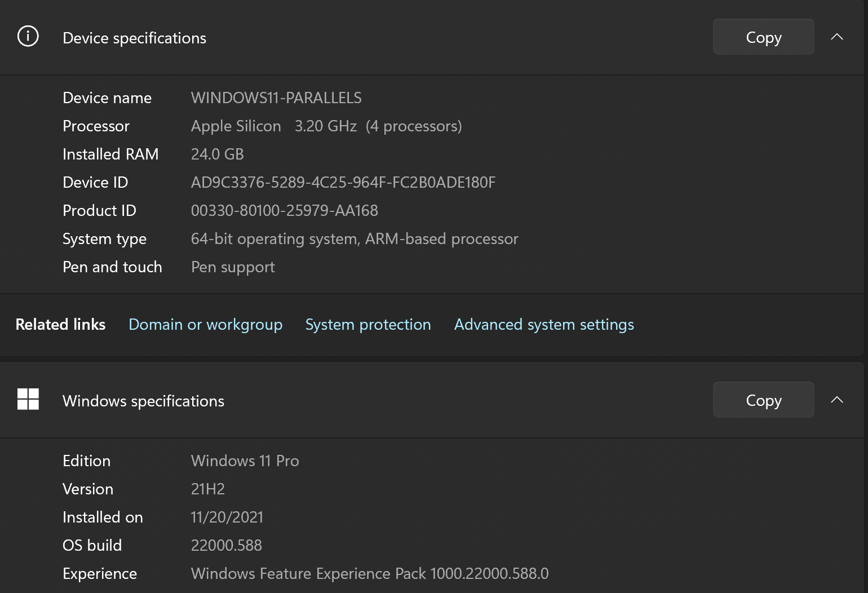Copy the Device specifications details
Viewport: 868px width, 593px height.
point(763,37)
